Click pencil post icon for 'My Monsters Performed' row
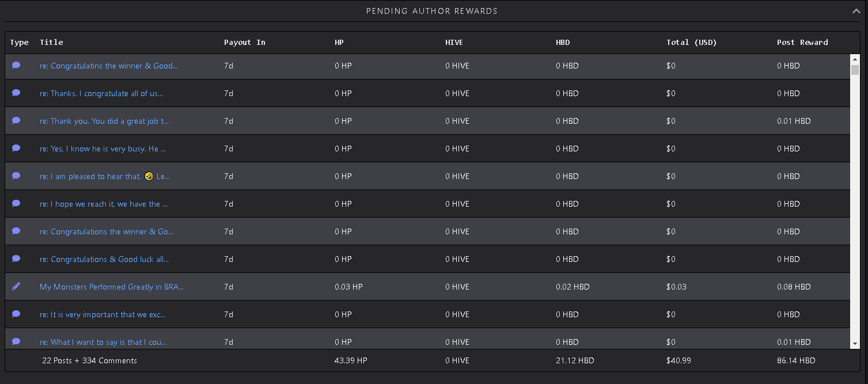The image size is (868, 384). pyautogui.click(x=16, y=286)
